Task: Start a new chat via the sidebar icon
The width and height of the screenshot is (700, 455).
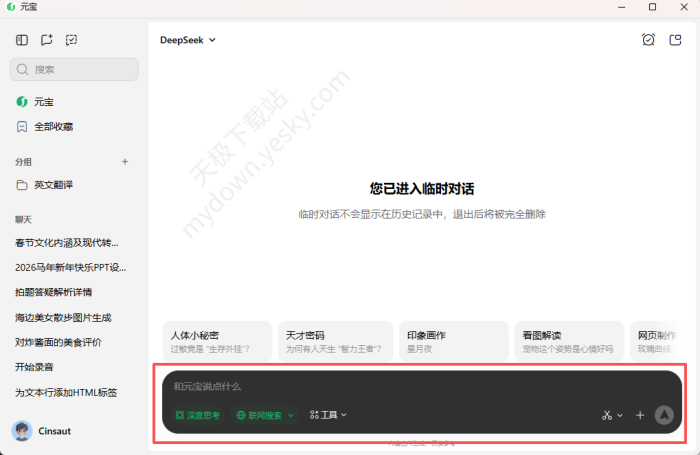Action: tap(47, 40)
